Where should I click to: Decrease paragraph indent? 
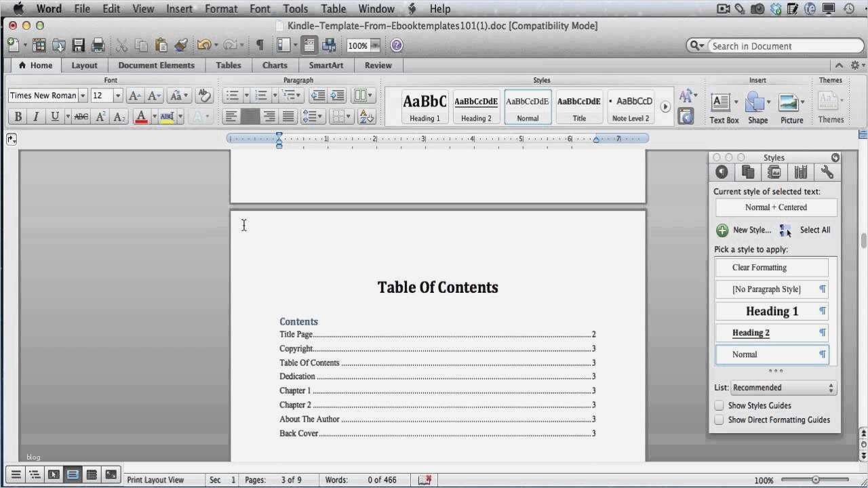[317, 96]
